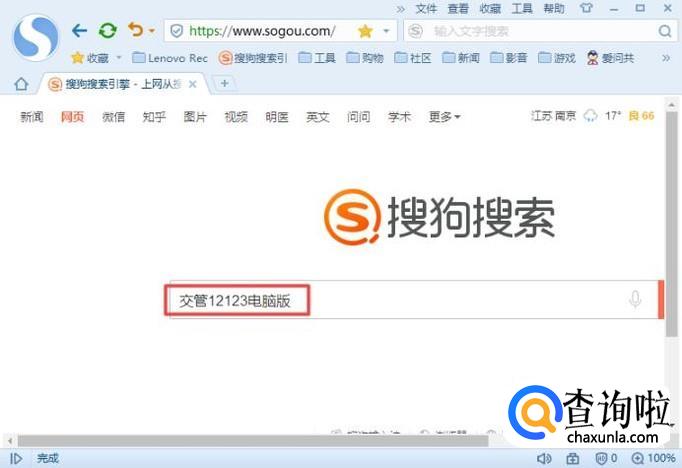The width and height of the screenshot is (682, 468).
Task: Click the Sogou browser logo avatar
Action: tap(36, 37)
